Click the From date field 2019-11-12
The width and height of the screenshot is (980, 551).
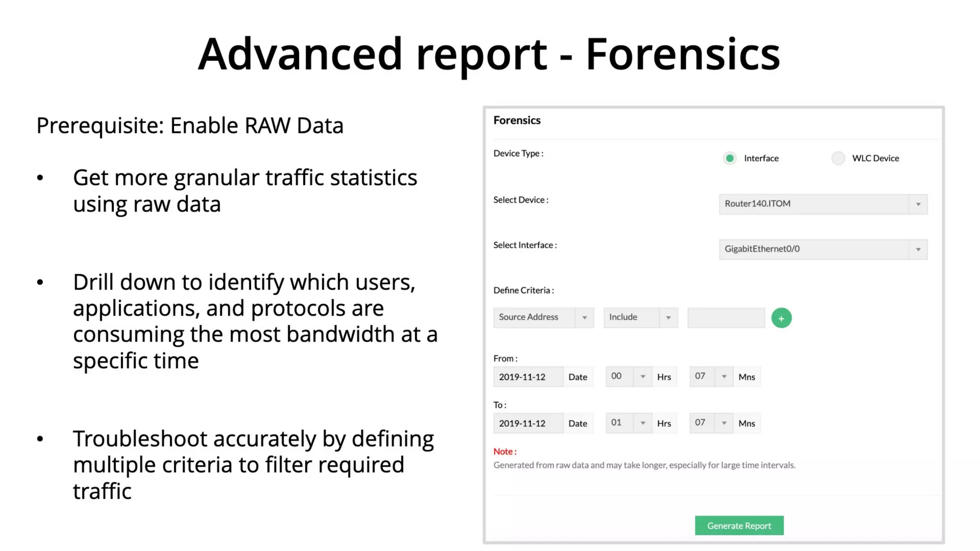point(528,377)
